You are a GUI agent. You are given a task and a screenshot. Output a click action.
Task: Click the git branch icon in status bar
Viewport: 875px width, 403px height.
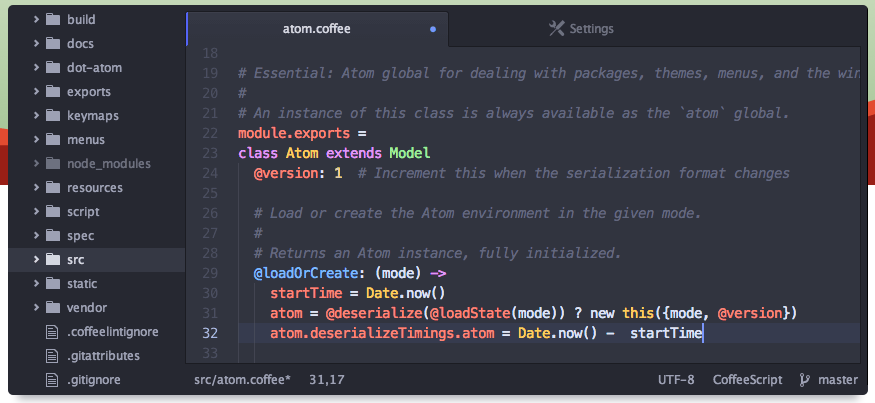pos(805,380)
